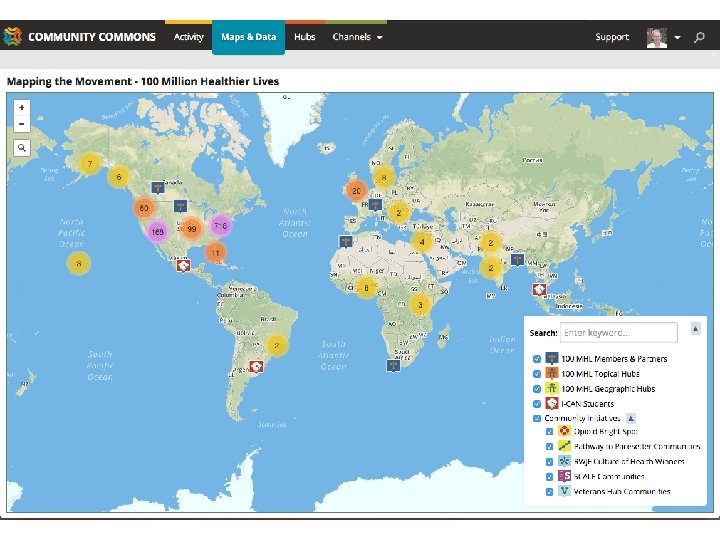Go to the Hubs tab
The image size is (720, 540).
pos(304,37)
